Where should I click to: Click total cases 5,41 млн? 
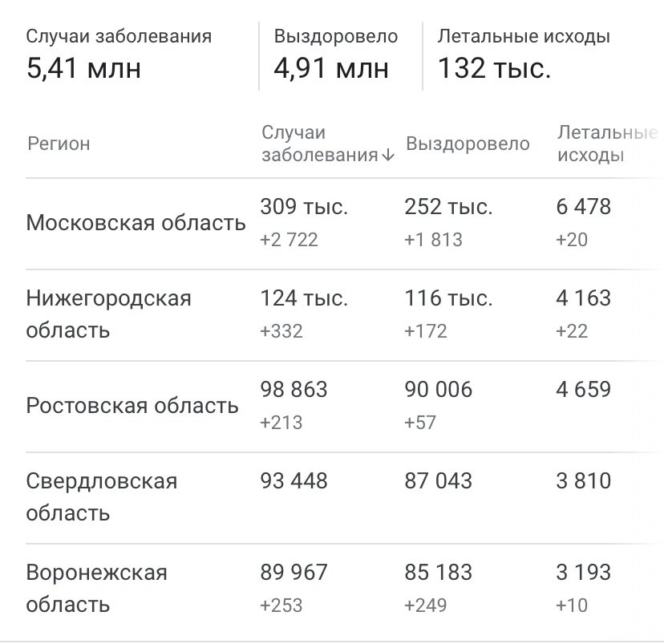pos(83,68)
